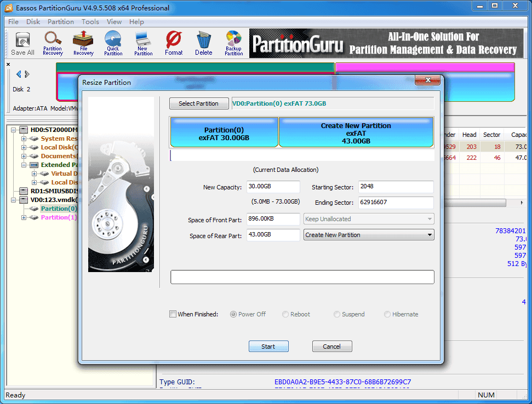Image resolution: width=532 pixels, height=404 pixels.
Task: Click PartitionGuru app icon in title bar
Action: coord(9,8)
